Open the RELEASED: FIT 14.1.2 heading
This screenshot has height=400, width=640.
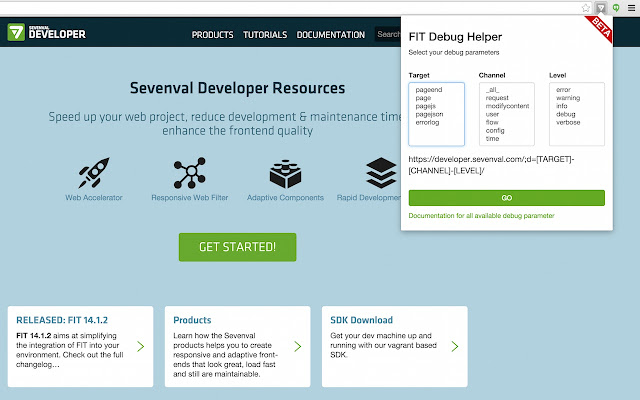(x=62, y=320)
